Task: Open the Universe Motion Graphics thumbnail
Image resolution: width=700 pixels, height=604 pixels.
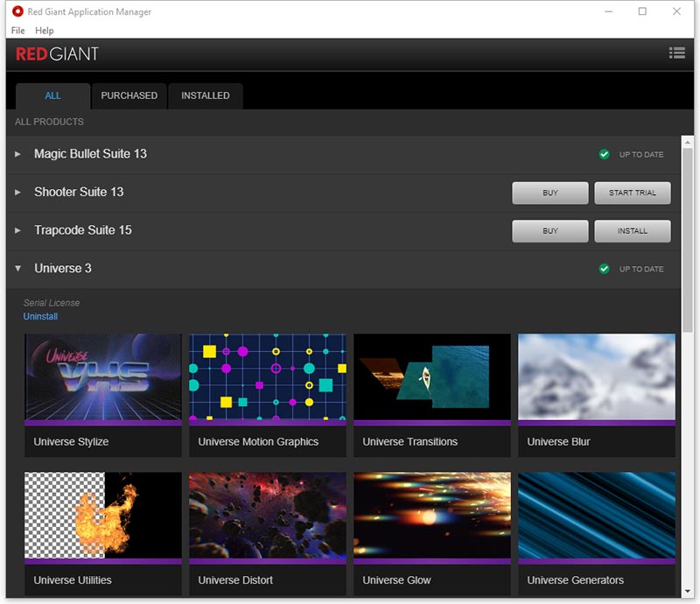Action: point(268,377)
